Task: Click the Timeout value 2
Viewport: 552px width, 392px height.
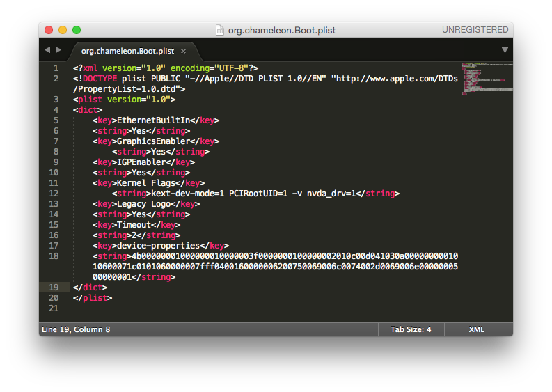Action: (134, 235)
